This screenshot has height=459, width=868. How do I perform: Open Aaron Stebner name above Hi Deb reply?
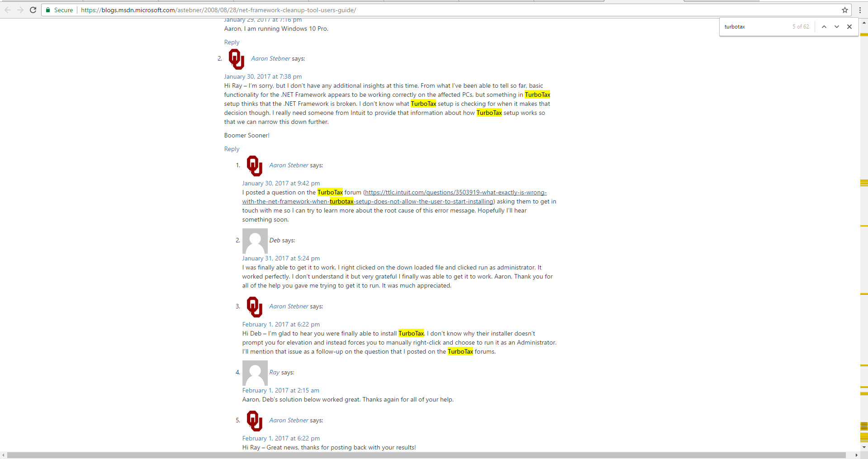[x=289, y=306]
